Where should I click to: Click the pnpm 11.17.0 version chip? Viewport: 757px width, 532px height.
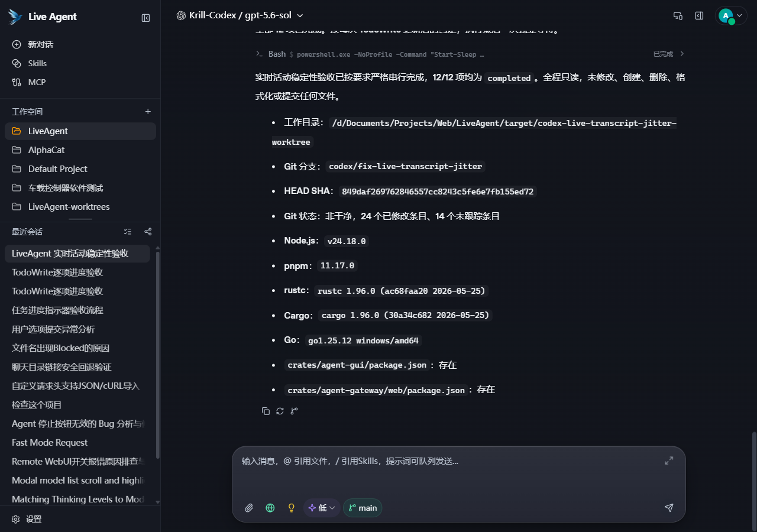(x=337, y=266)
